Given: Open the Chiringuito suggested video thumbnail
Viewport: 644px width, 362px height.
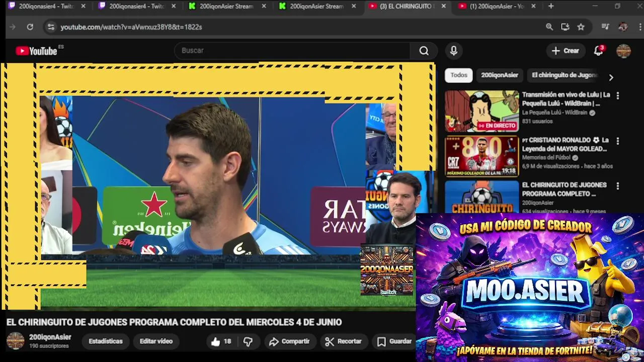Looking at the screenshot, I should click(481, 197).
